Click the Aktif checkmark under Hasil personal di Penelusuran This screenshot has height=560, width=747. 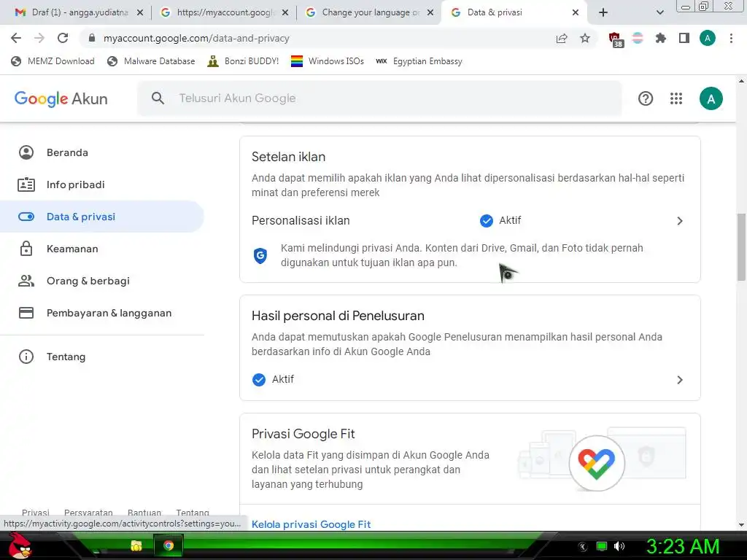(x=259, y=379)
